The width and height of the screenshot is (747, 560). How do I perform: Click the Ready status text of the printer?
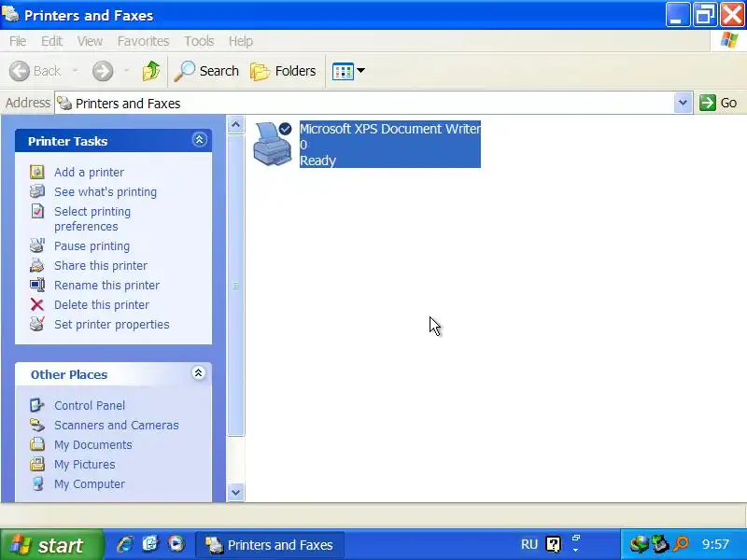pyautogui.click(x=317, y=161)
